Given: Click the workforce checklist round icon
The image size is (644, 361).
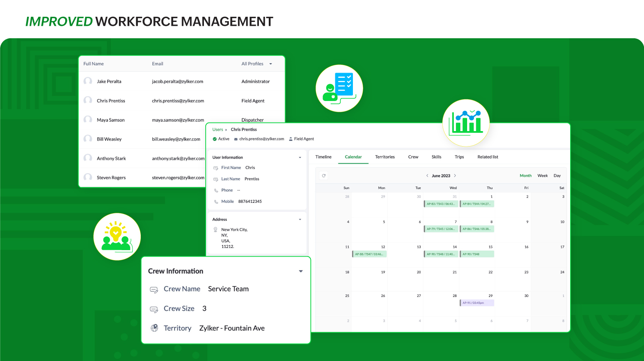Looking at the screenshot, I should click(339, 89).
